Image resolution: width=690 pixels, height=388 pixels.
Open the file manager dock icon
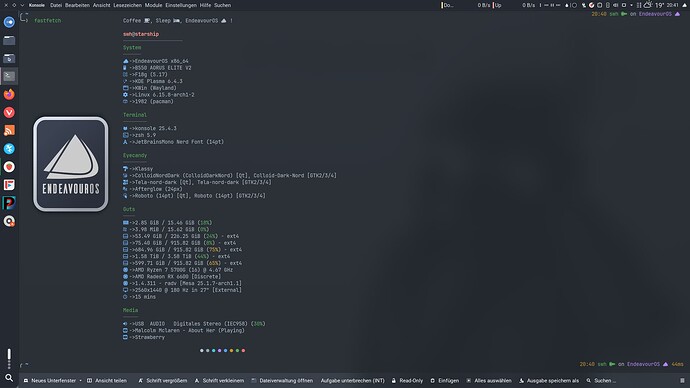point(9,40)
